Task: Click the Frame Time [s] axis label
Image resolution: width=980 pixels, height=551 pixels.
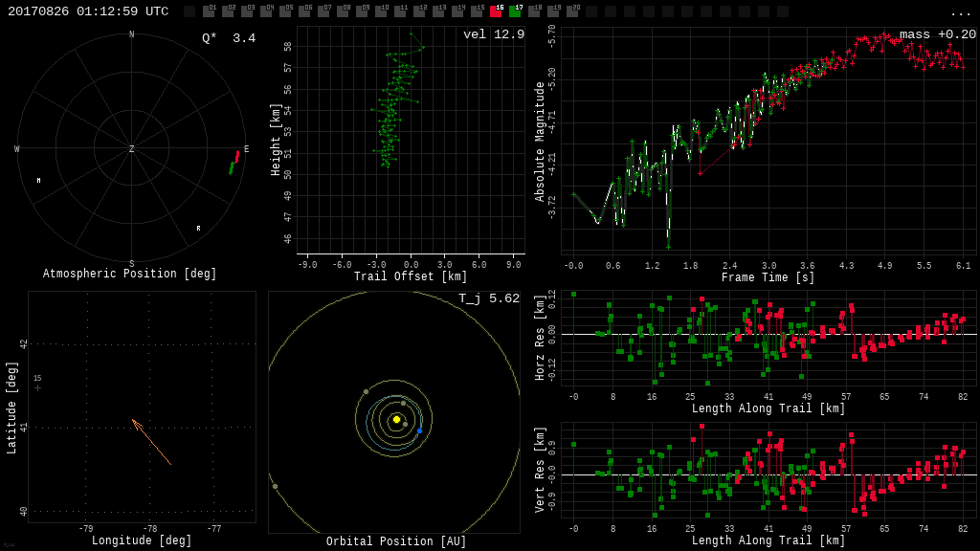Action: (768, 277)
